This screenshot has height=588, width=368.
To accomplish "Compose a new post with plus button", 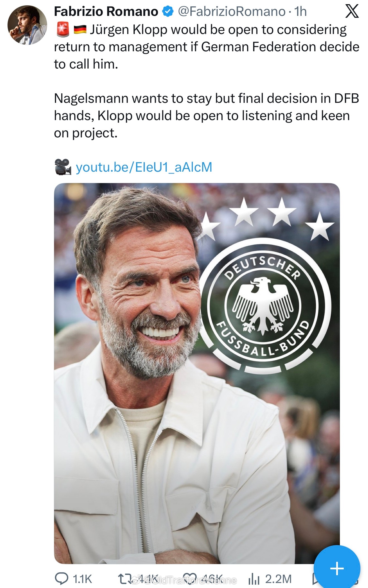I will (x=337, y=568).
